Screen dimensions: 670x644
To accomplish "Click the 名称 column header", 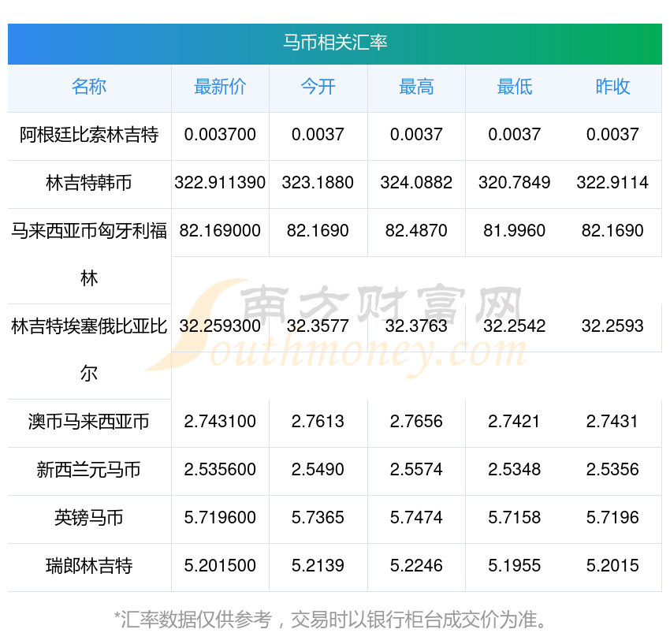I will click(x=89, y=87).
